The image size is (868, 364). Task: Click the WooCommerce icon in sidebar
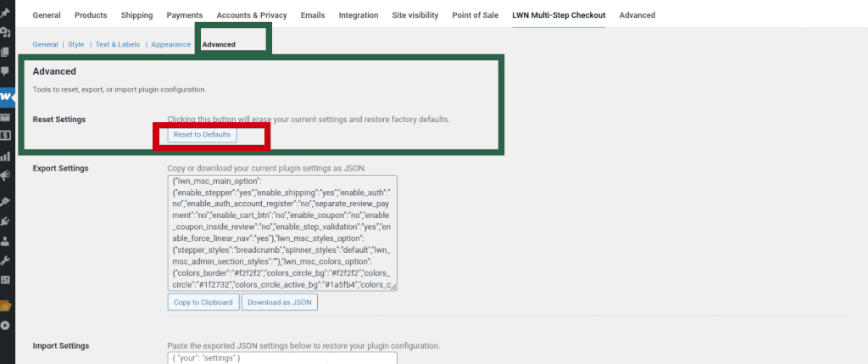(x=7, y=96)
